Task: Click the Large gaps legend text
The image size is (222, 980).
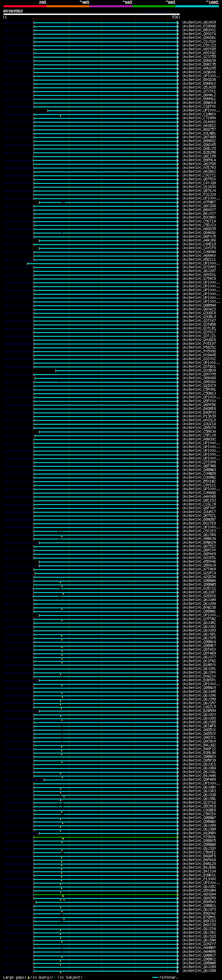Action: pos(43,977)
